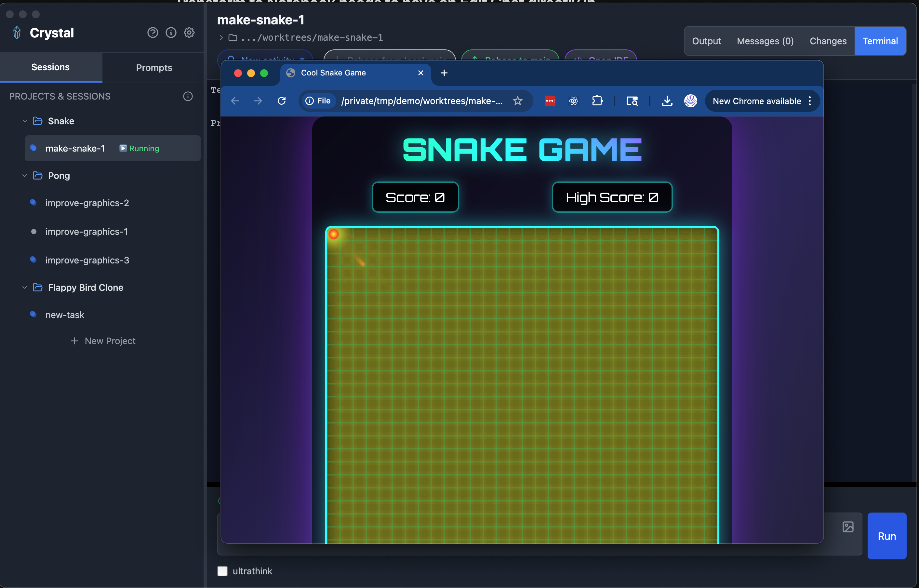Switch to the Output tab

click(x=706, y=41)
